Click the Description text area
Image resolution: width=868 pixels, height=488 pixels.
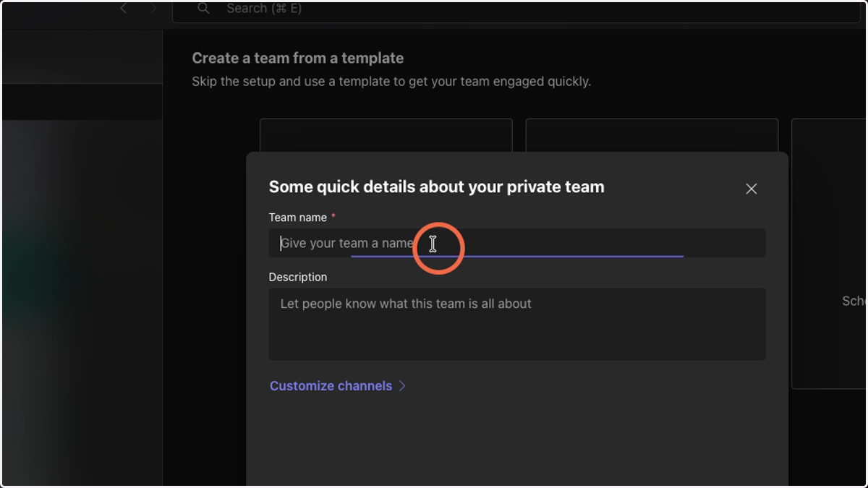(517, 324)
